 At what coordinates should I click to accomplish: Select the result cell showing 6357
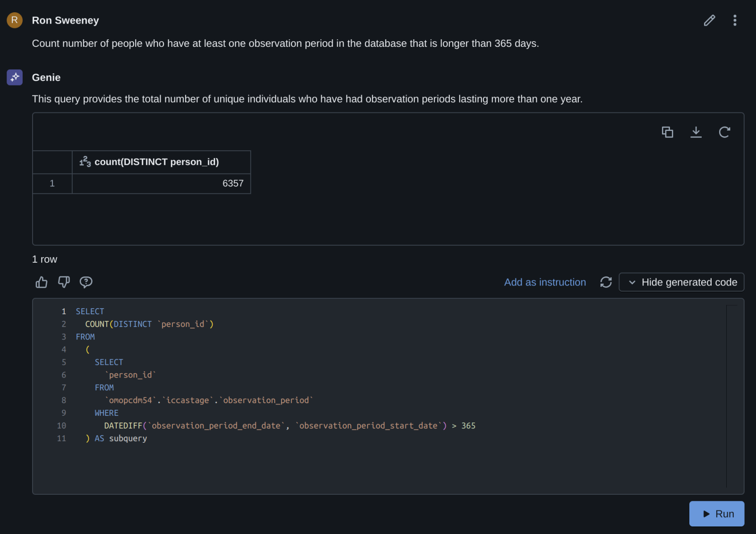161,184
